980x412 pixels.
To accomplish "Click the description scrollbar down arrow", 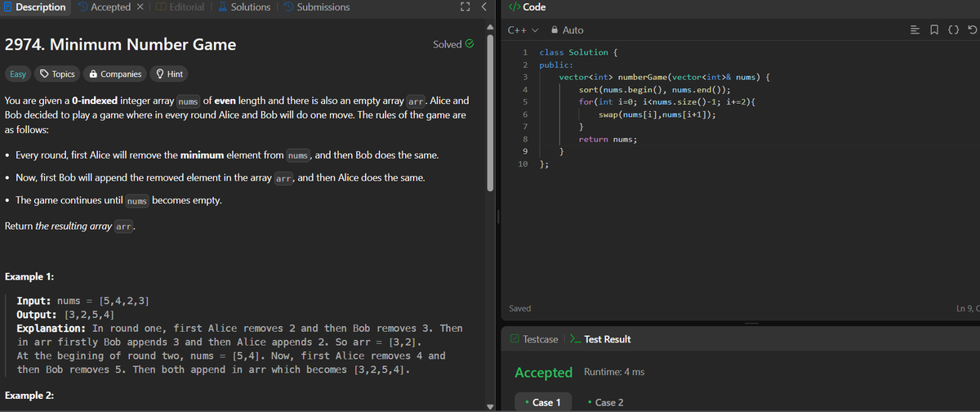I will pyautogui.click(x=492, y=406).
